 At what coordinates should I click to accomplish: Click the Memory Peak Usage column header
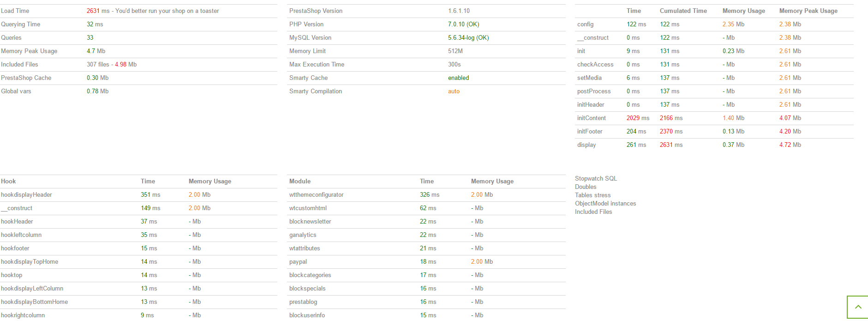808,11
